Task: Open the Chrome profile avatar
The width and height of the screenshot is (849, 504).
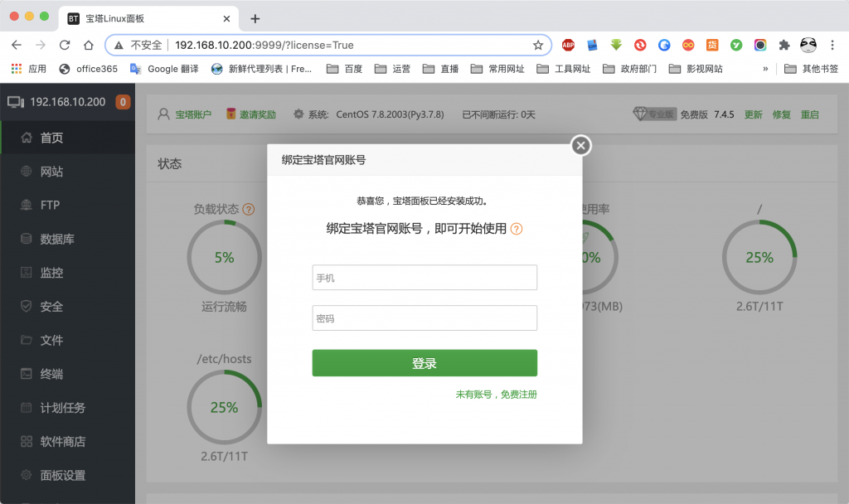Action: [808, 45]
